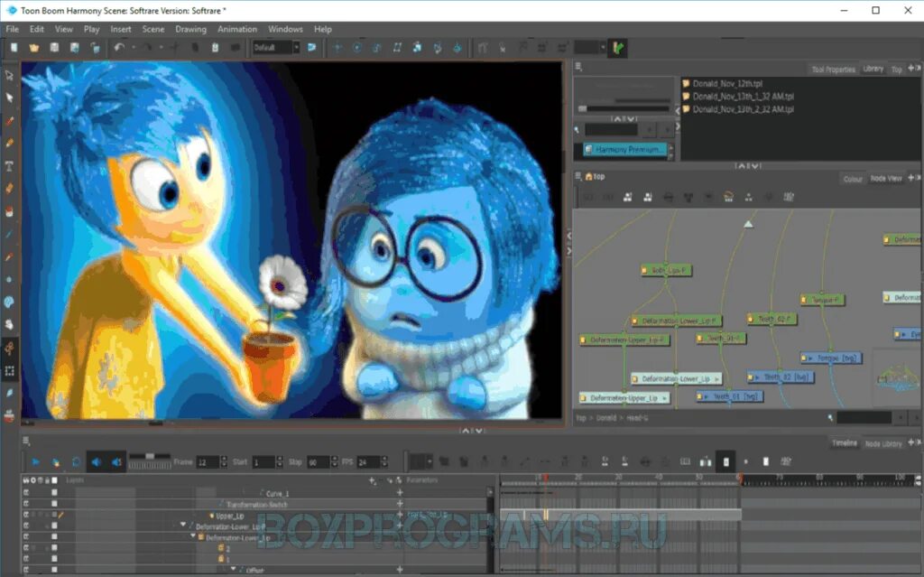Select the hand Grabber tool
Viewport: 924px width, 577px height.
9,324
